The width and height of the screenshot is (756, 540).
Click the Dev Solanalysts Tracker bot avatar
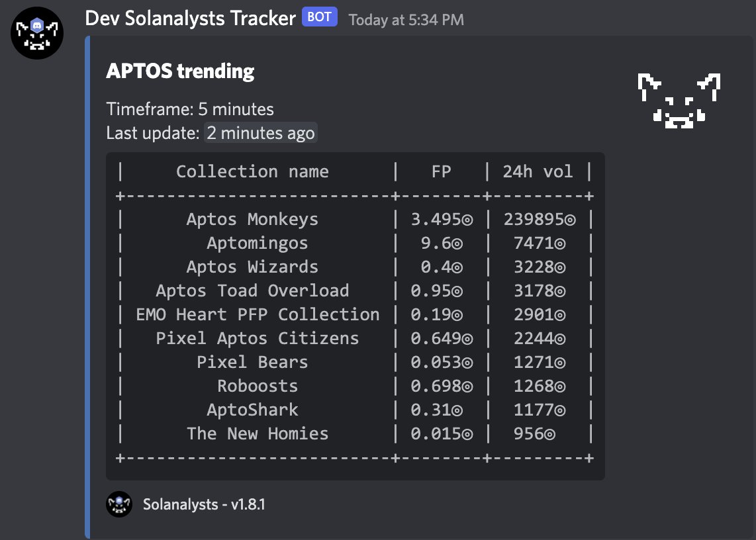[37, 33]
